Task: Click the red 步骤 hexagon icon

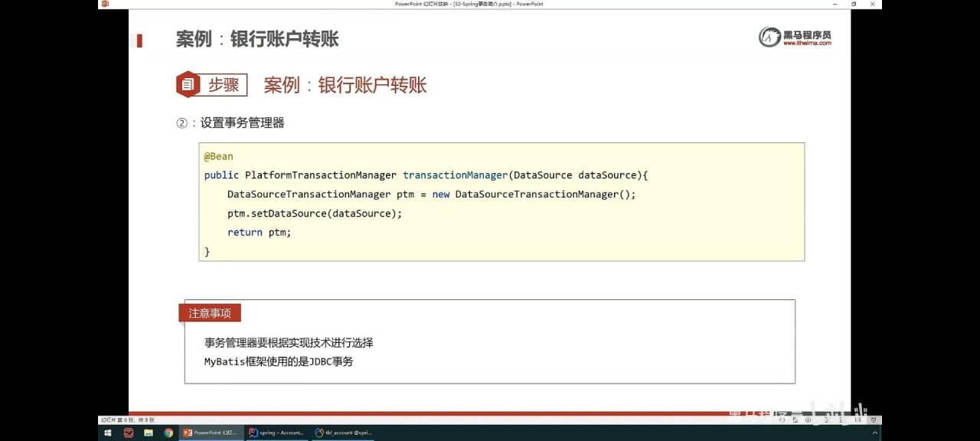Action: [x=187, y=84]
